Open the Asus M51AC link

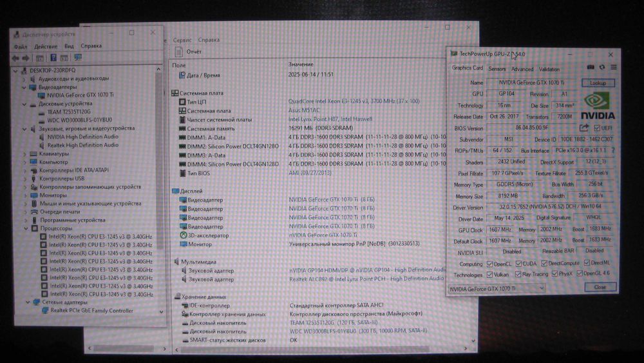[304, 110]
